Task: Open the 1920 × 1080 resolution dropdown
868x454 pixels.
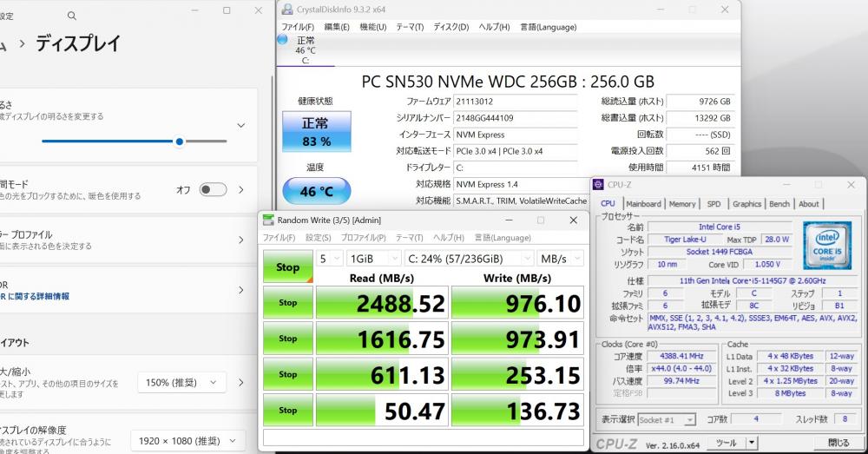Action: pos(188,441)
